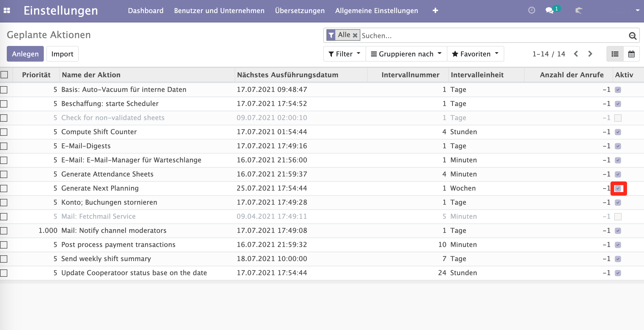This screenshot has width=644, height=330.
Task: Select row E-Mail-Digests checkbox
Action: click(4, 146)
